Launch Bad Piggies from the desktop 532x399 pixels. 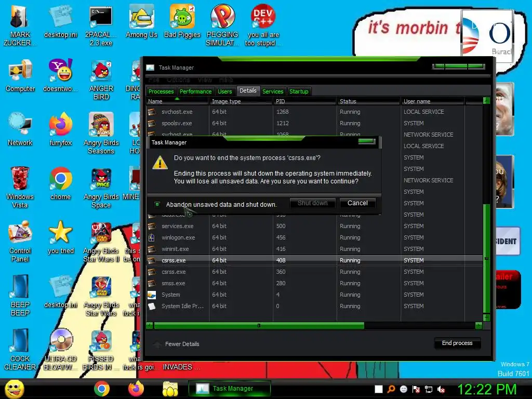(x=182, y=21)
